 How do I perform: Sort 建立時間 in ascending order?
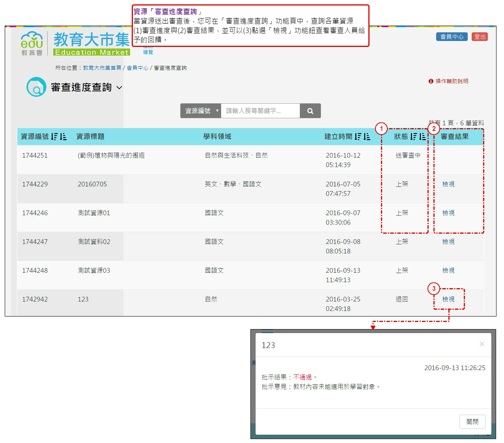[x=367, y=136]
